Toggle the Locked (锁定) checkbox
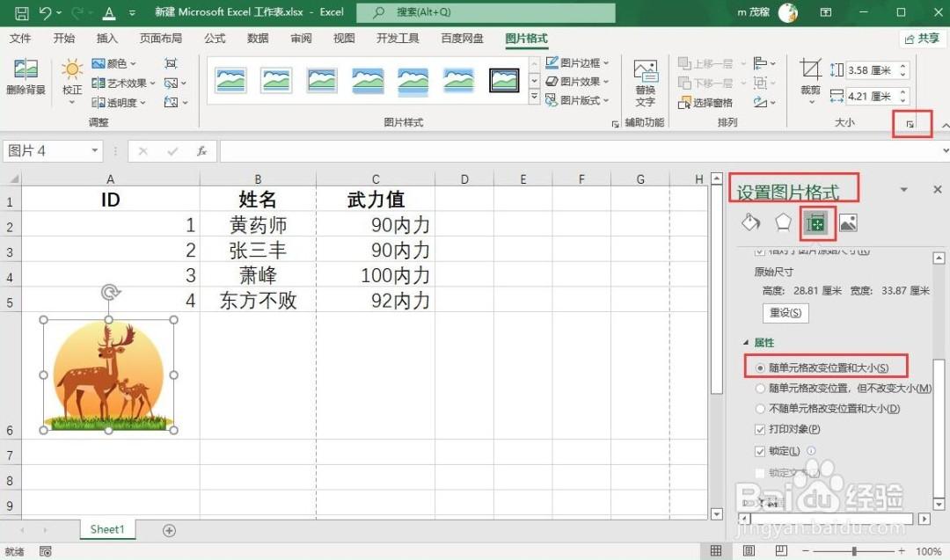The height and width of the screenshot is (560, 950). point(760,451)
